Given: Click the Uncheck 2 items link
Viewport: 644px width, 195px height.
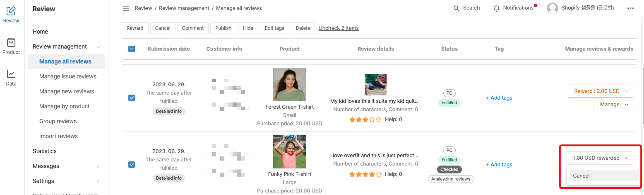Looking at the screenshot, I should click(339, 28).
